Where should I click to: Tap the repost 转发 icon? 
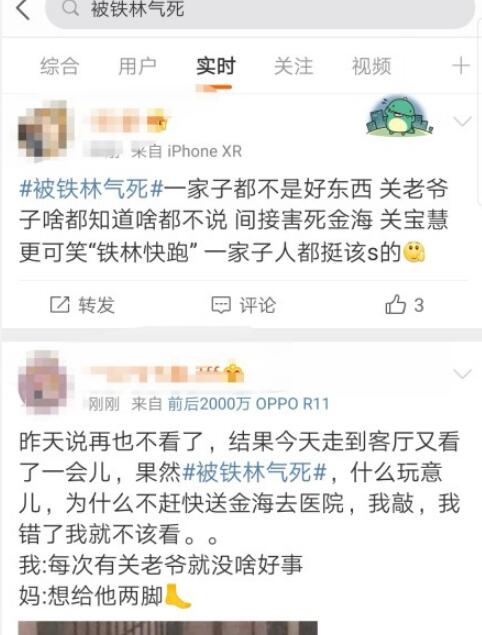(60, 305)
